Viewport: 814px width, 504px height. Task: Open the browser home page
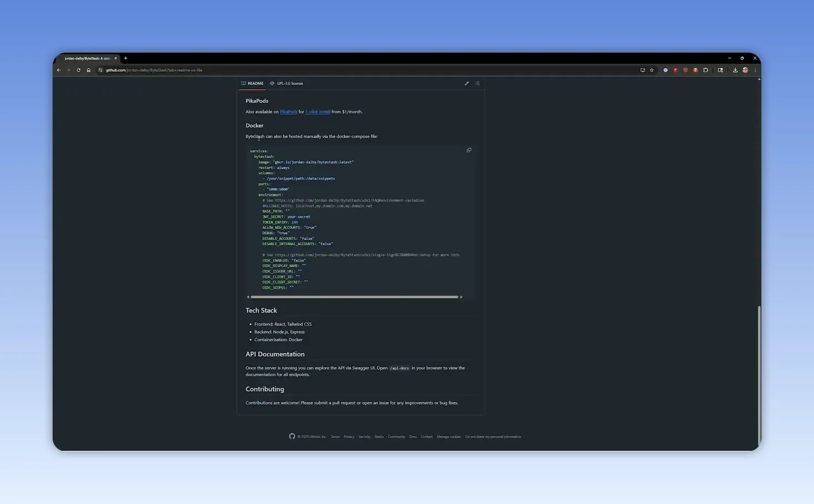[89, 70]
